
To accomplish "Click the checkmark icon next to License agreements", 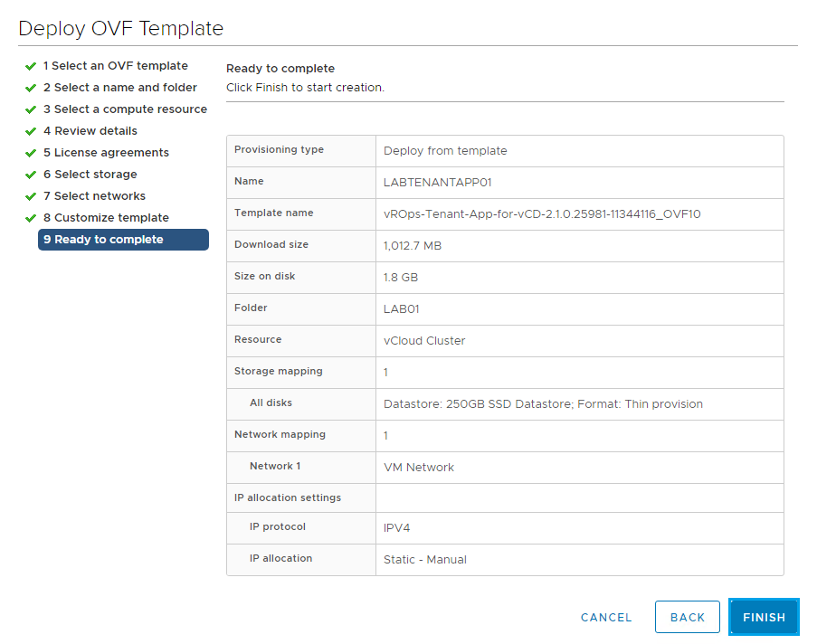I will coord(31,153).
